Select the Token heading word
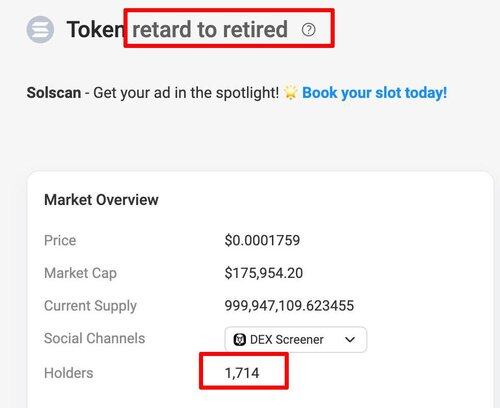 pos(96,29)
